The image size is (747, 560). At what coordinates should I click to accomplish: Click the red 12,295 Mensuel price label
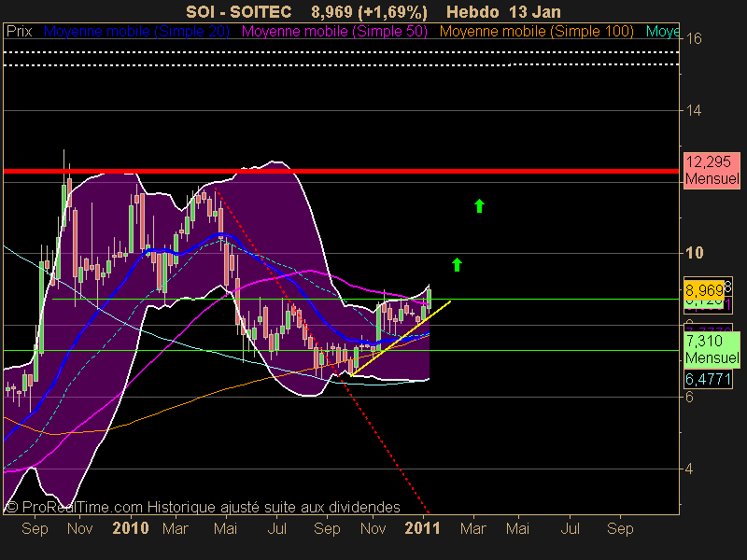(x=712, y=170)
